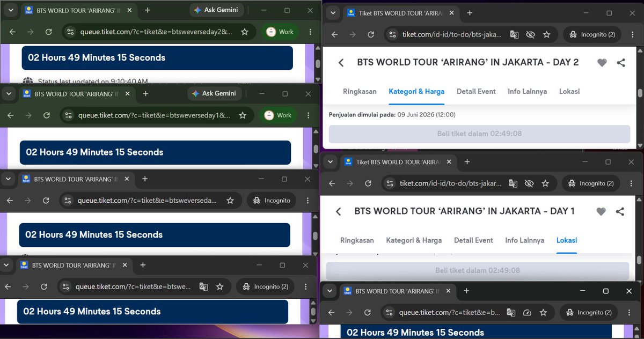Click the Day 2 ticket page address bar URL

click(452, 35)
